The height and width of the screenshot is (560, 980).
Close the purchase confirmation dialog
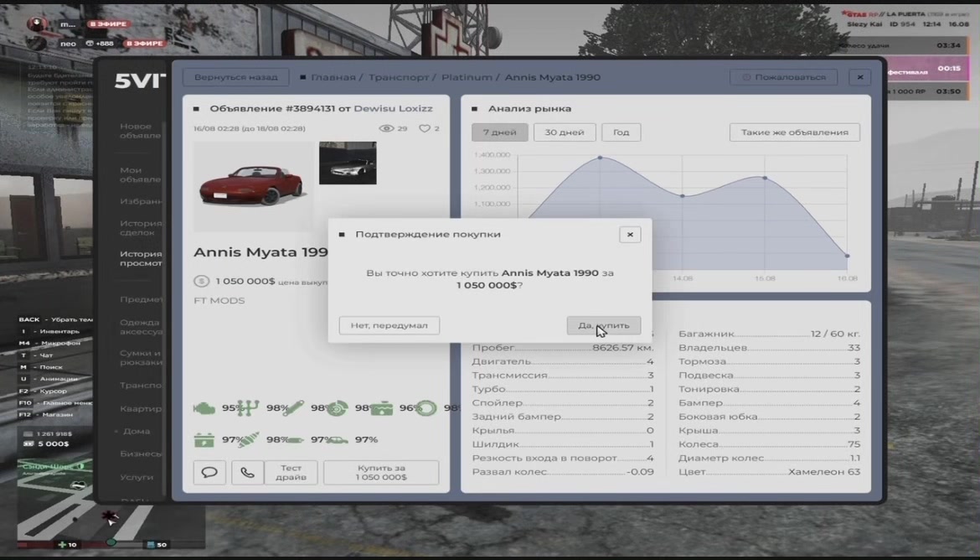pos(629,234)
